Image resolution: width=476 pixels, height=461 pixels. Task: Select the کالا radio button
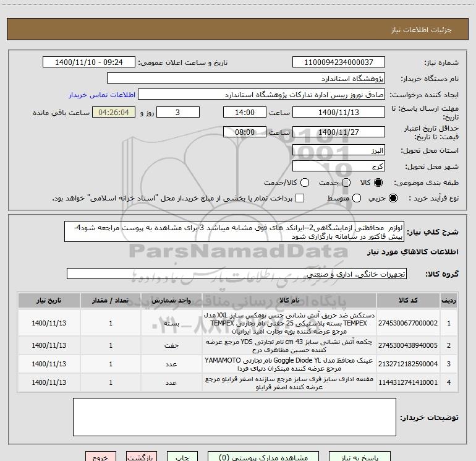[x=378, y=183]
